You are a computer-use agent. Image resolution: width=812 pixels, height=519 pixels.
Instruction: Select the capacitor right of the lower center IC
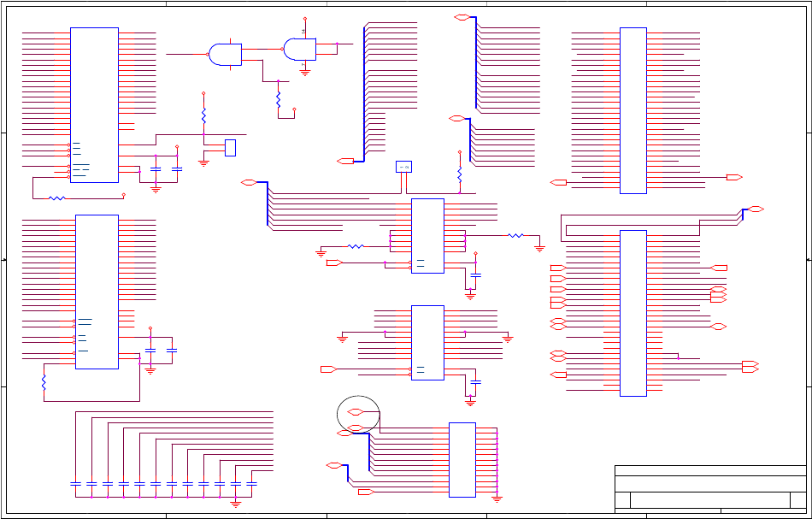(x=476, y=382)
